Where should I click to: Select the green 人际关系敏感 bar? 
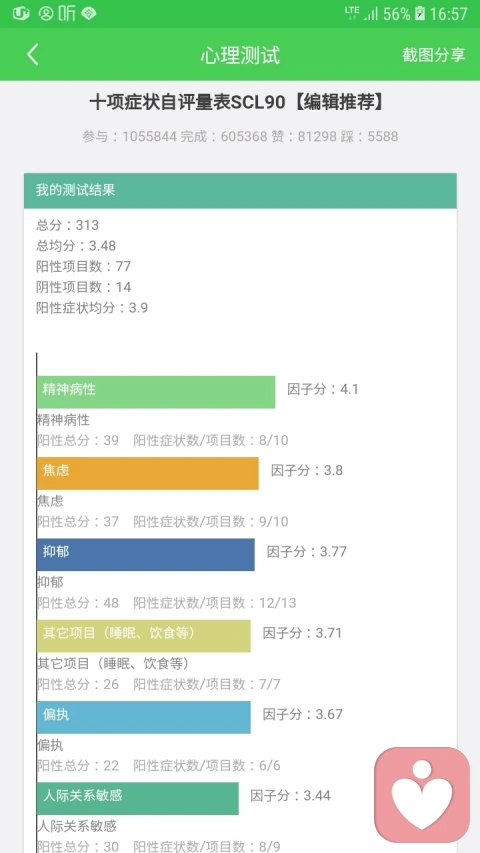point(138,798)
